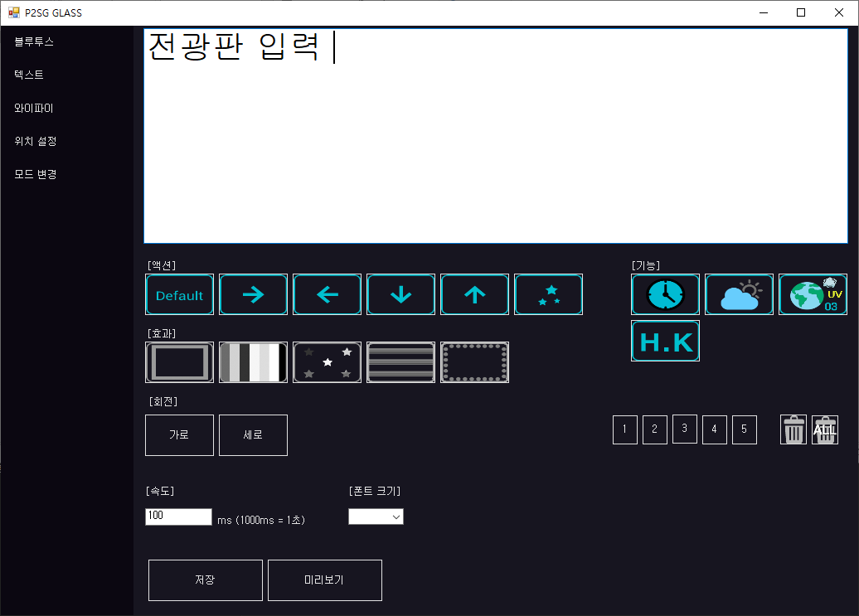Viewport: 859px width, 616px height.
Task: Select slot number 1
Action: [x=625, y=429]
